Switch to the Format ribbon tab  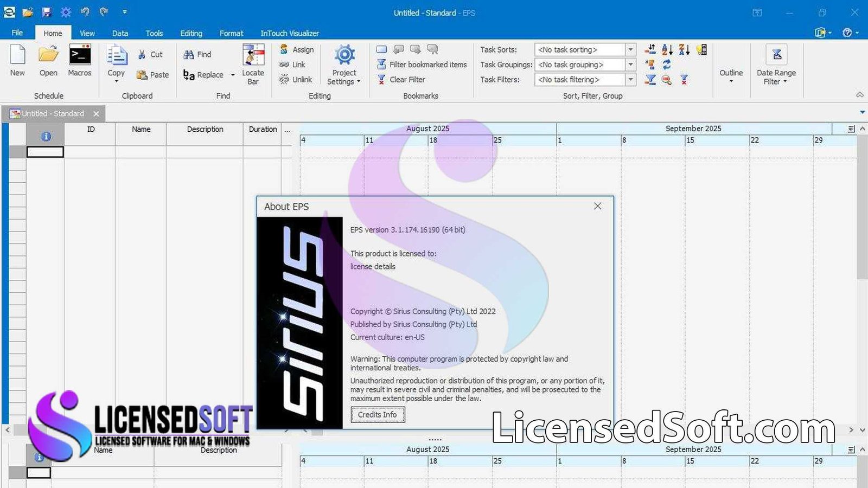coord(231,33)
